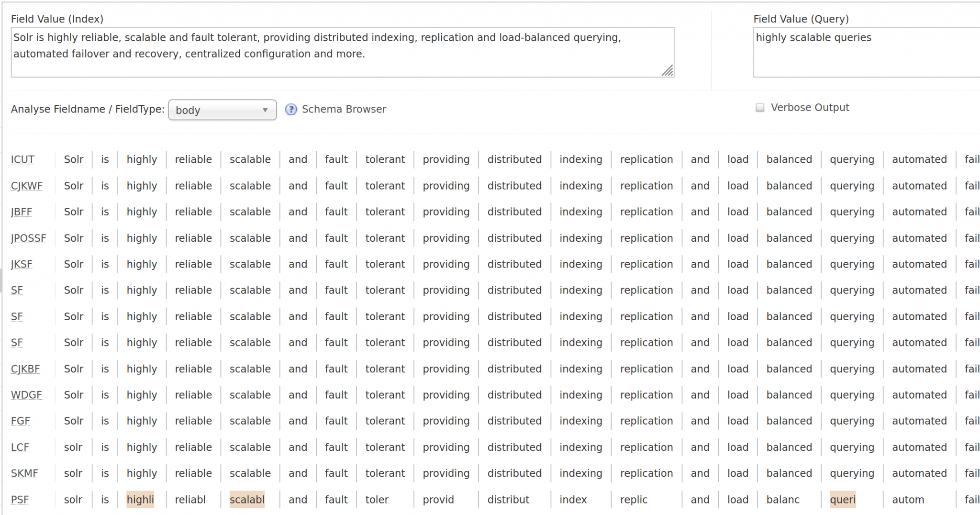Select the FGF stage link
Viewport: 980px width, 515px height.
pyautogui.click(x=20, y=421)
